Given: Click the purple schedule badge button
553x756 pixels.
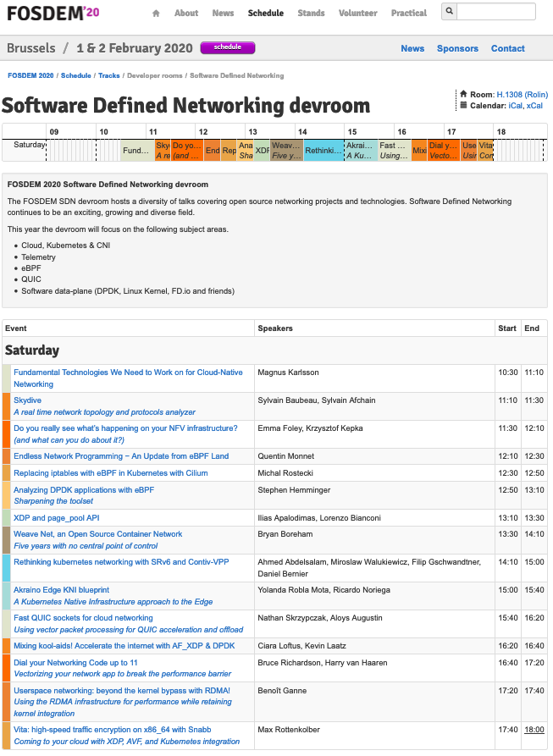Looking at the screenshot, I should pyautogui.click(x=228, y=47).
